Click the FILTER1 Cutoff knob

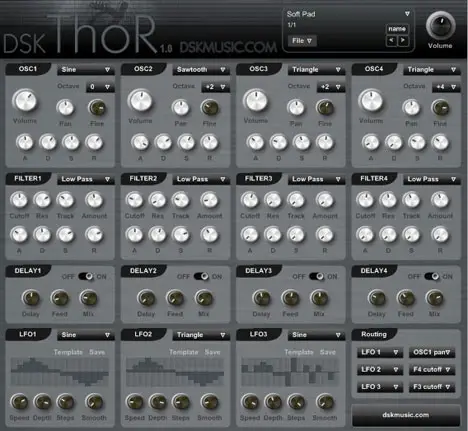19,200
